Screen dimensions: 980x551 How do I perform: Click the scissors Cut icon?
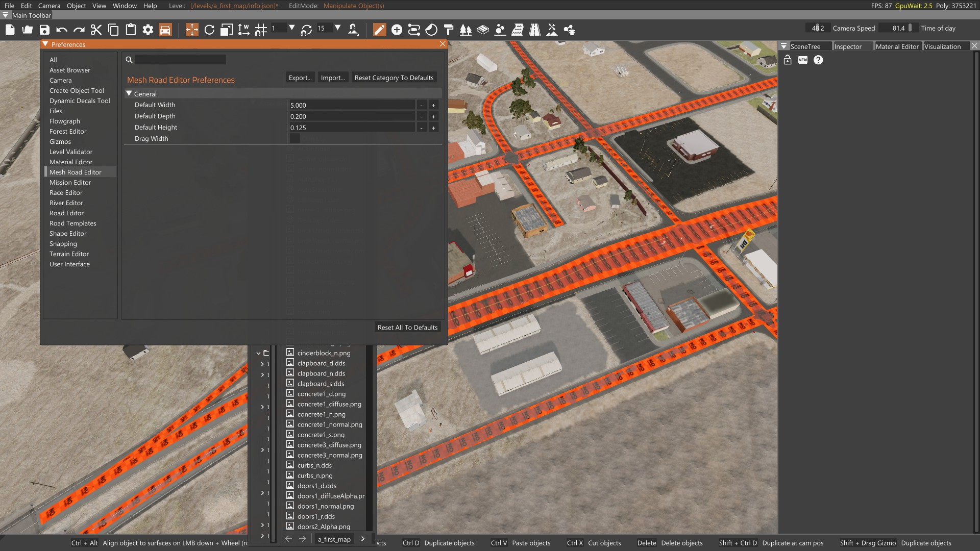click(x=96, y=30)
